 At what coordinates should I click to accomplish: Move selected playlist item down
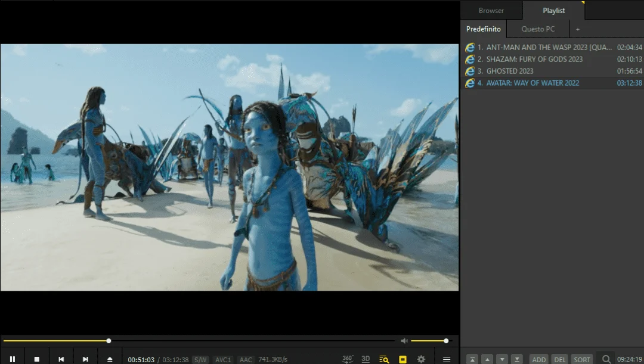pyautogui.click(x=502, y=359)
